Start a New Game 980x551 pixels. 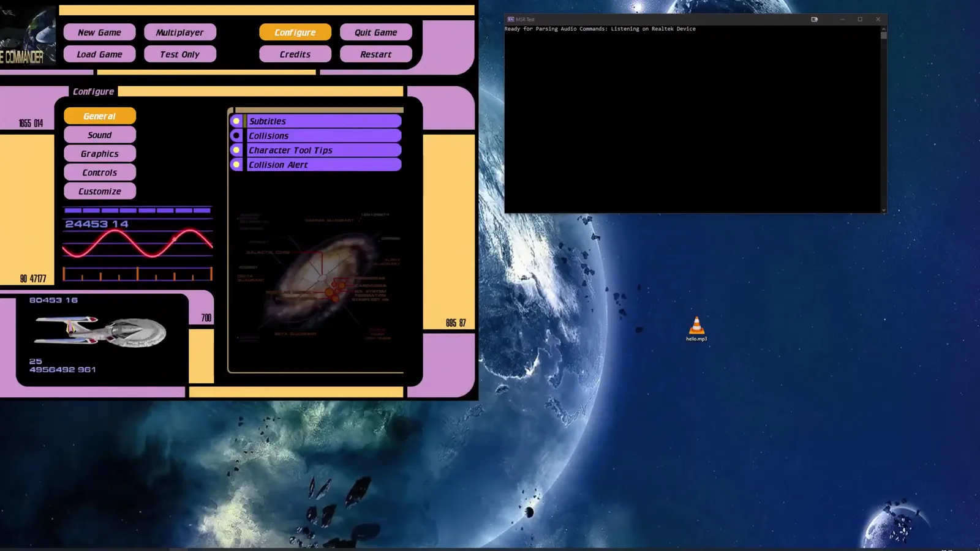[x=100, y=32]
